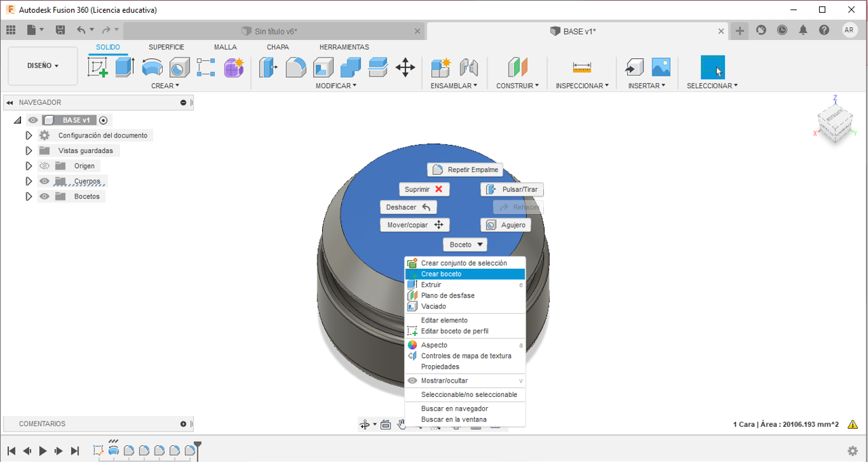Expand the Cuerpos tree node
Viewport: 868px width, 462px height.
coord(28,182)
